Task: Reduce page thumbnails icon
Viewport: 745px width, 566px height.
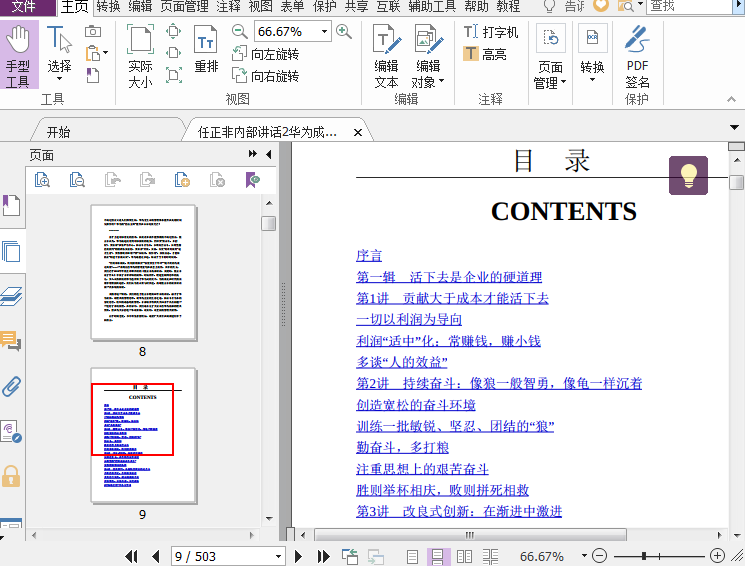Action: click(x=77, y=180)
